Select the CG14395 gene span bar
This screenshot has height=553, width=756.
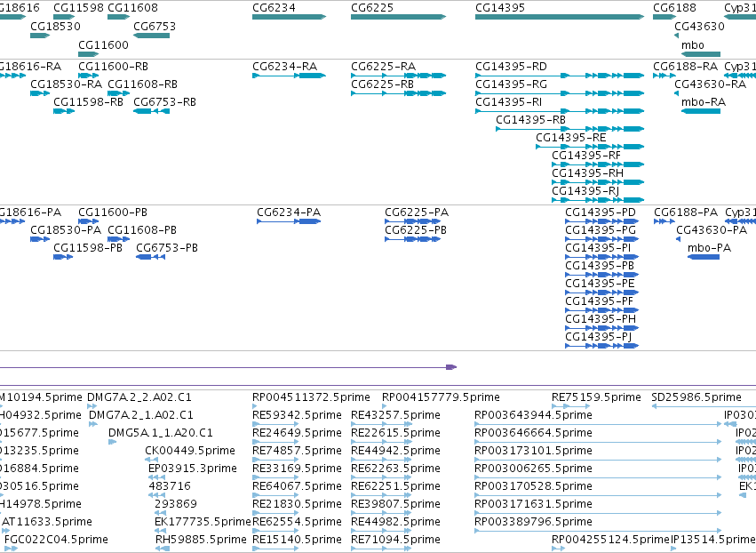[x=560, y=17]
